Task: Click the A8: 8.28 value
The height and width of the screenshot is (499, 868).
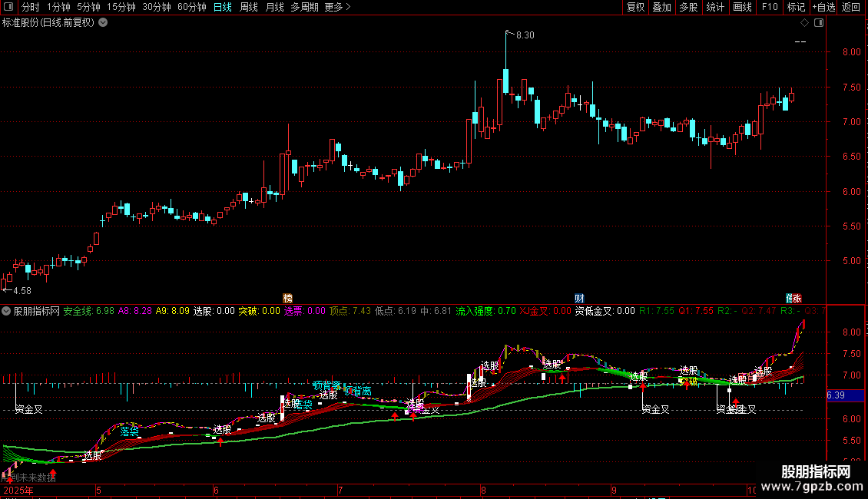Action: 135,311
